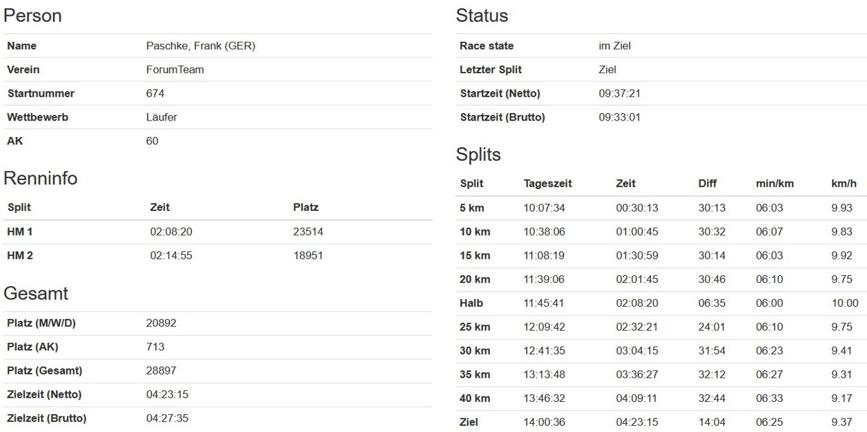Click the Tageszeit column header
The height and width of the screenshot is (432, 867).
coord(547,184)
